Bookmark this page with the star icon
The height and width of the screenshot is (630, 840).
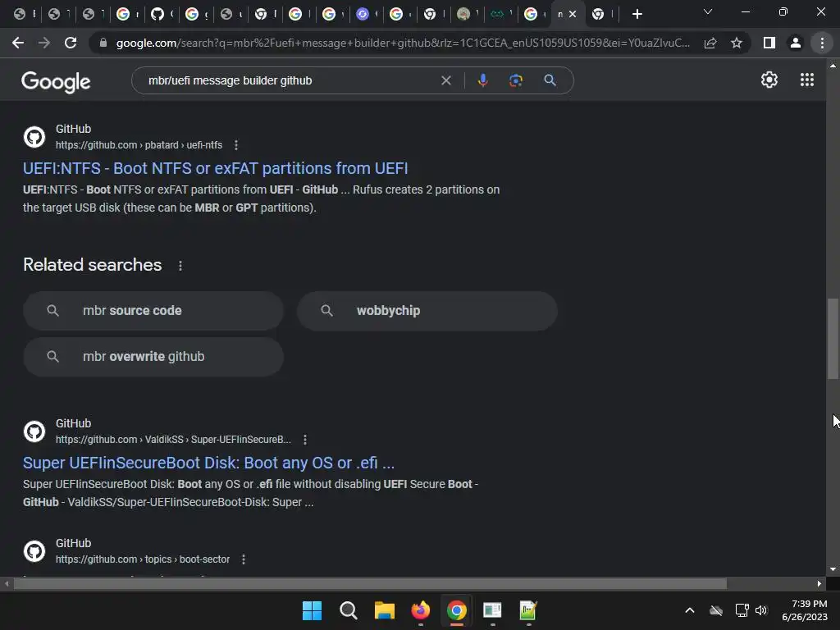(737, 43)
